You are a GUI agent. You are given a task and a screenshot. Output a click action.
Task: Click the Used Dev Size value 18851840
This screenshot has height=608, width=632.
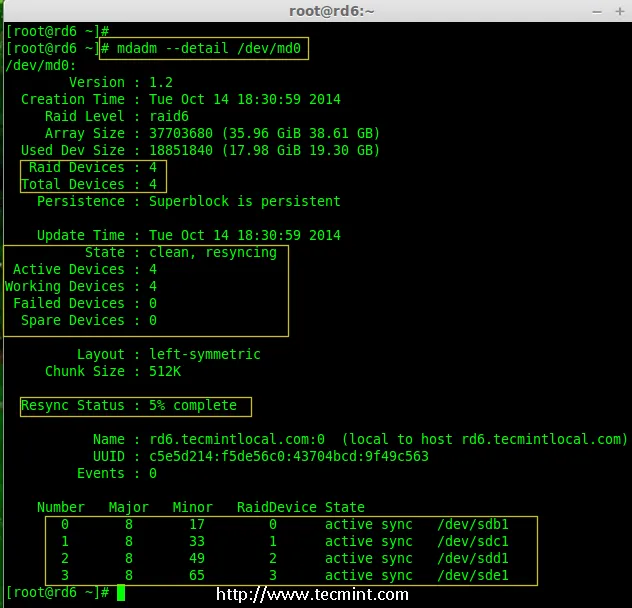tap(181, 150)
